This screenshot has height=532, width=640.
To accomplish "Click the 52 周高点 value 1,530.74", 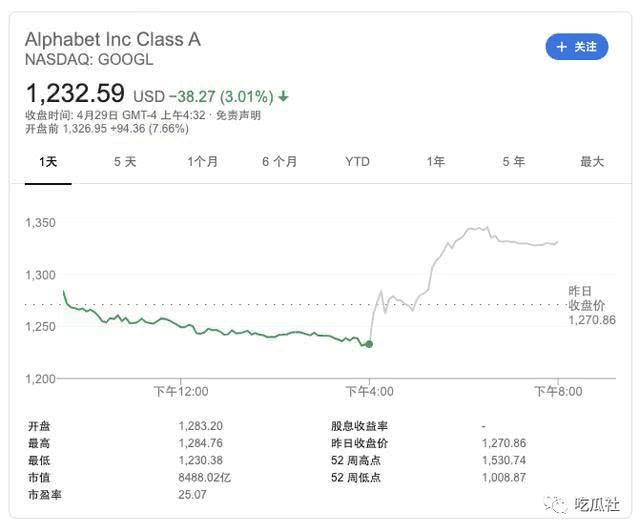I will click(x=503, y=460).
